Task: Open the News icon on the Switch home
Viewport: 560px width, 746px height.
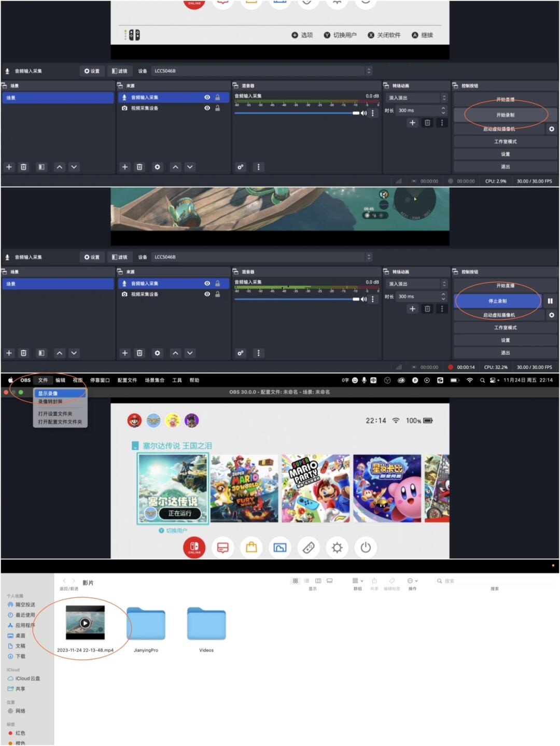Action: click(x=223, y=547)
